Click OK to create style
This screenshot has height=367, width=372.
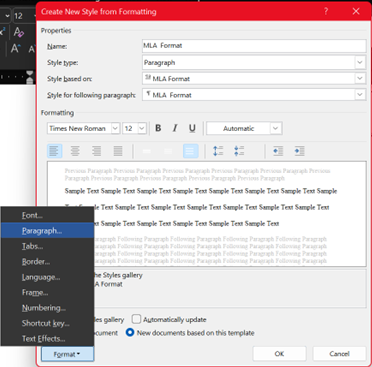click(x=279, y=354)
